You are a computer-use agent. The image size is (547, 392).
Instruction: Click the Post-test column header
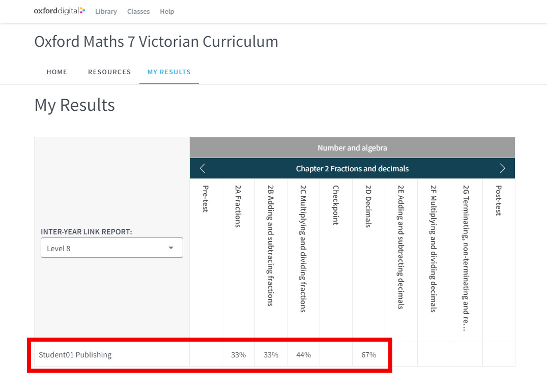pos(499,200)
